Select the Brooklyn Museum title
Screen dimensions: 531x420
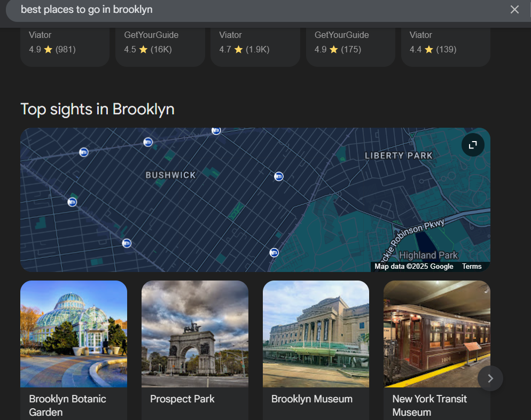[x=312, y=399]
